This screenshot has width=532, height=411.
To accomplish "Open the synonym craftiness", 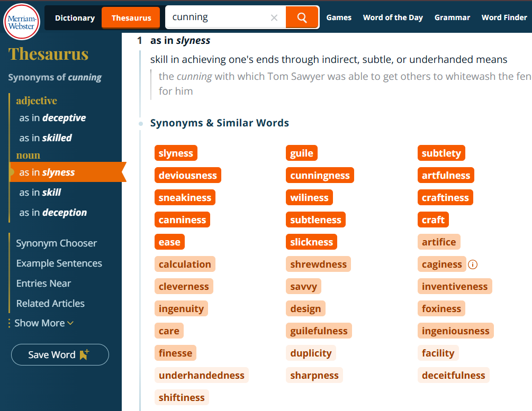I will click(445, 197).
